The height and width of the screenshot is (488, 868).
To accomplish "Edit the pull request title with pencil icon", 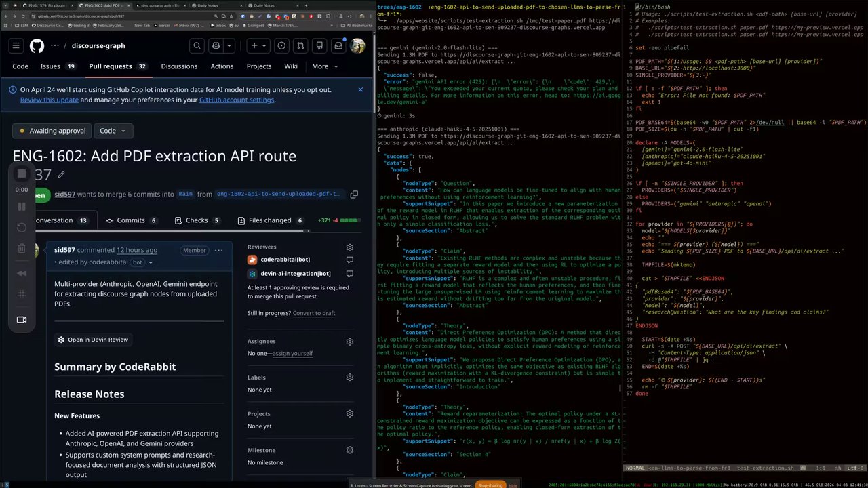I will (x=61, y=175).
